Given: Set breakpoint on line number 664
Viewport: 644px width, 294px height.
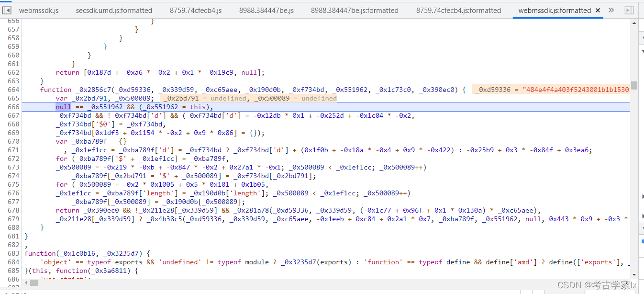Looking at the screenshot, I should [13, 90].
